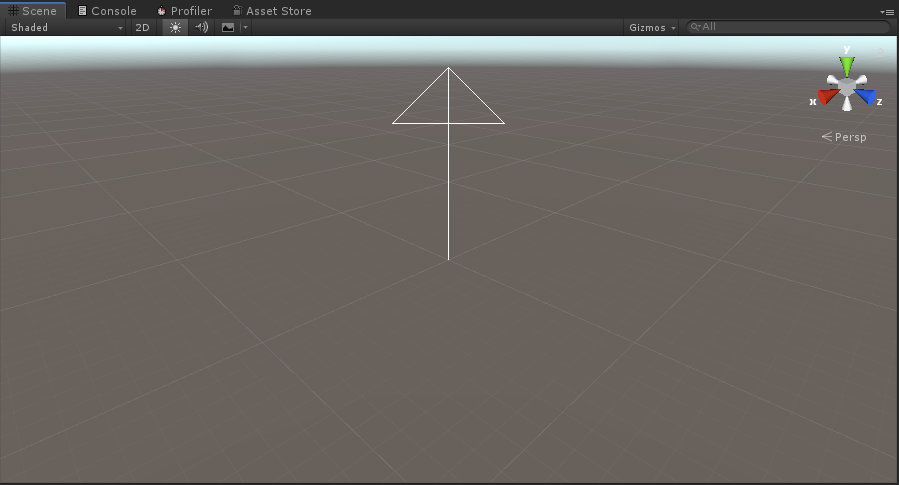Switch to the Asset Store tab

272,10
